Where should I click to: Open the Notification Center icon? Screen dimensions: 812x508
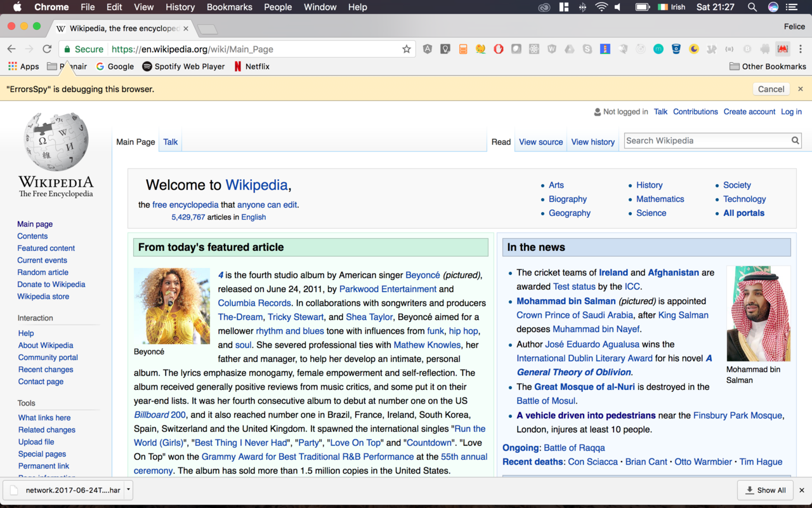click(791, 7)
